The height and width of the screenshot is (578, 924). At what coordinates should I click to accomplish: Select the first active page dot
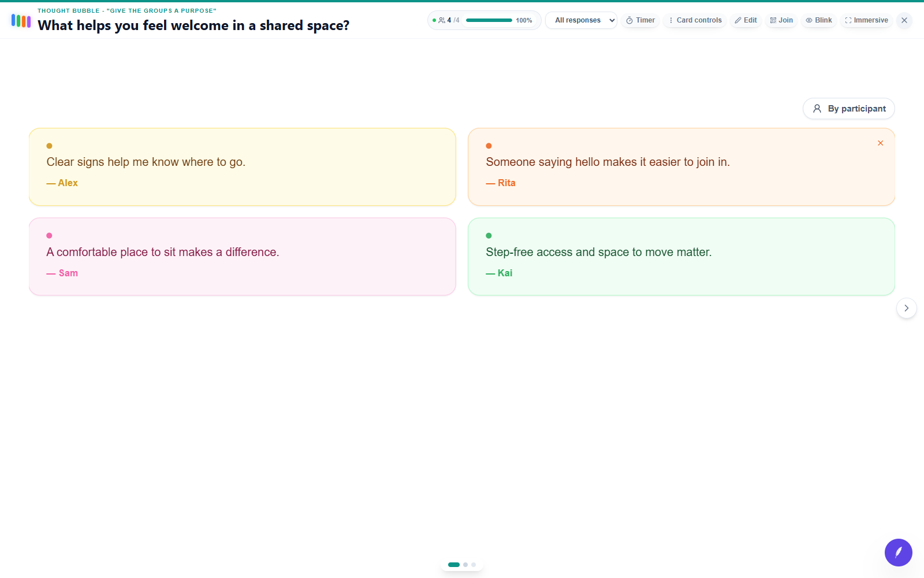454,565
